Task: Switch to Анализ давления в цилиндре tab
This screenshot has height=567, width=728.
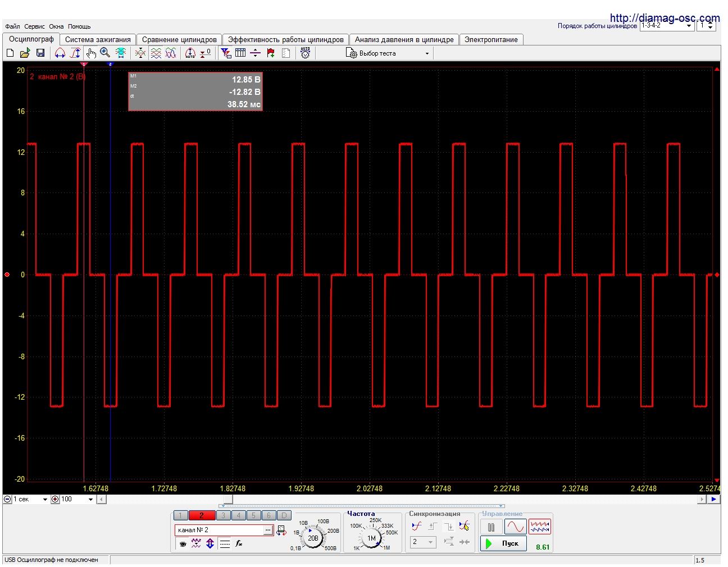Action: click(x=404, y=39)
